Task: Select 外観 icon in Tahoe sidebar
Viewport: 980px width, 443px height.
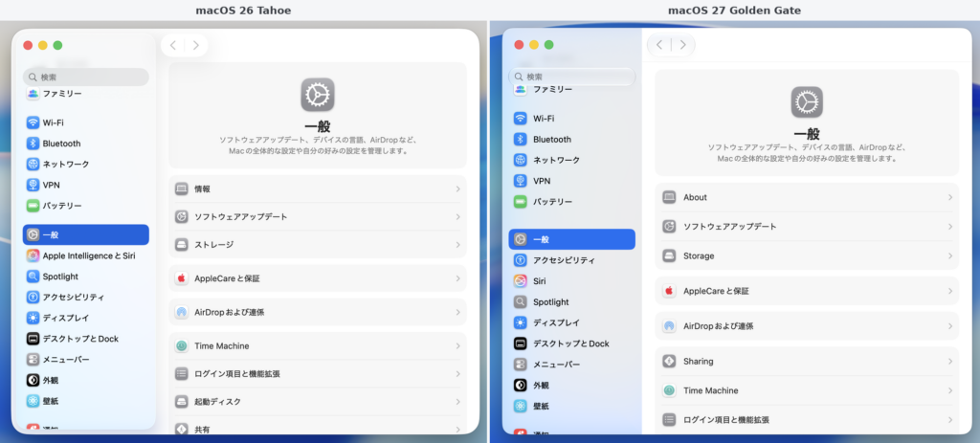Action: click(33, 380)
